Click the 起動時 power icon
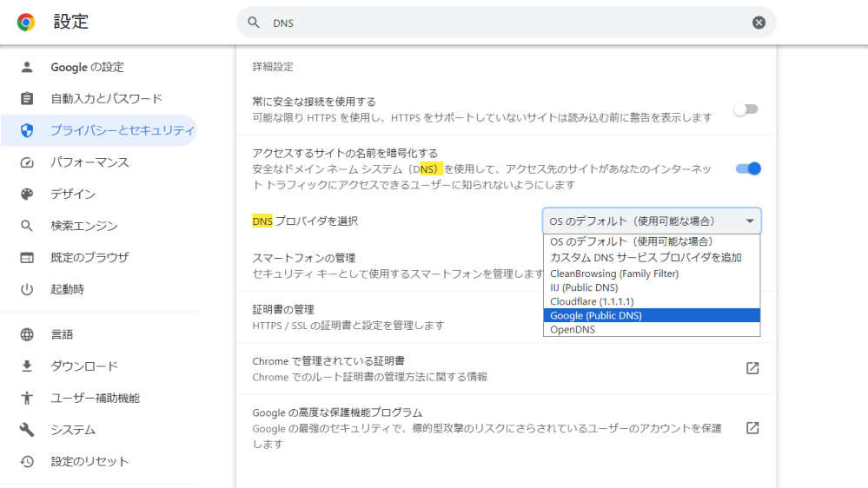868x488 pixels. tap(27, 289)
